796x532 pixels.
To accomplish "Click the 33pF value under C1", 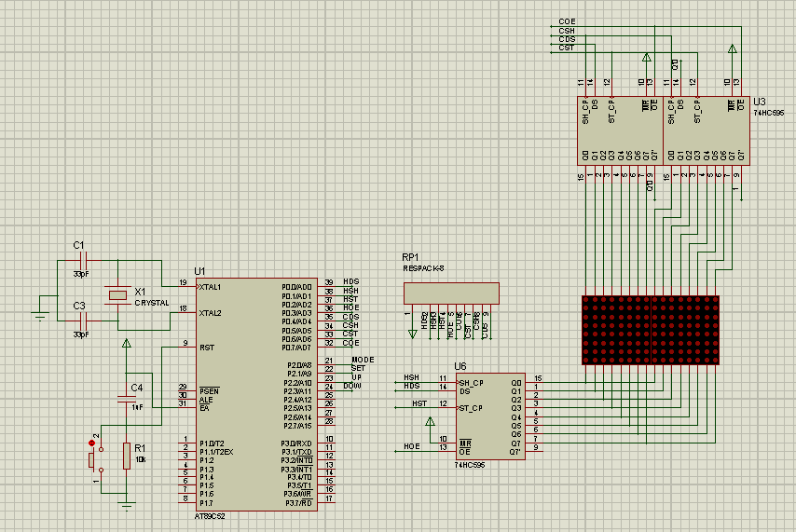I will 81,274.
